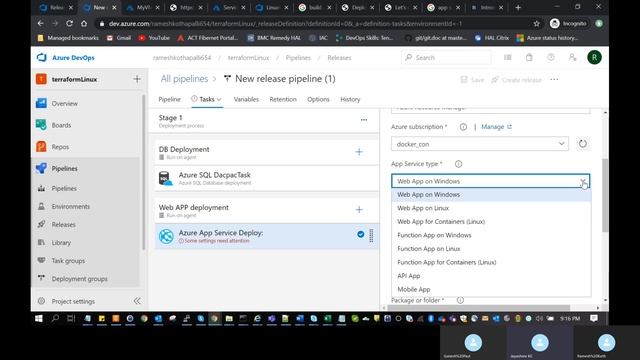Open App Service type info icon
The width and height of the screenshot is (640, 360).
[x=458, y=164]
